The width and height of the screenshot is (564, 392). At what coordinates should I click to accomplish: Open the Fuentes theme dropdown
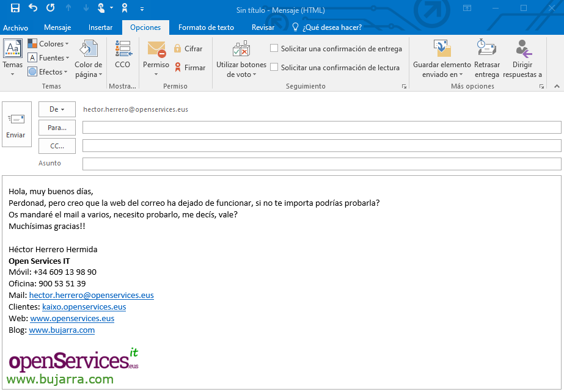tap(48, 58)
